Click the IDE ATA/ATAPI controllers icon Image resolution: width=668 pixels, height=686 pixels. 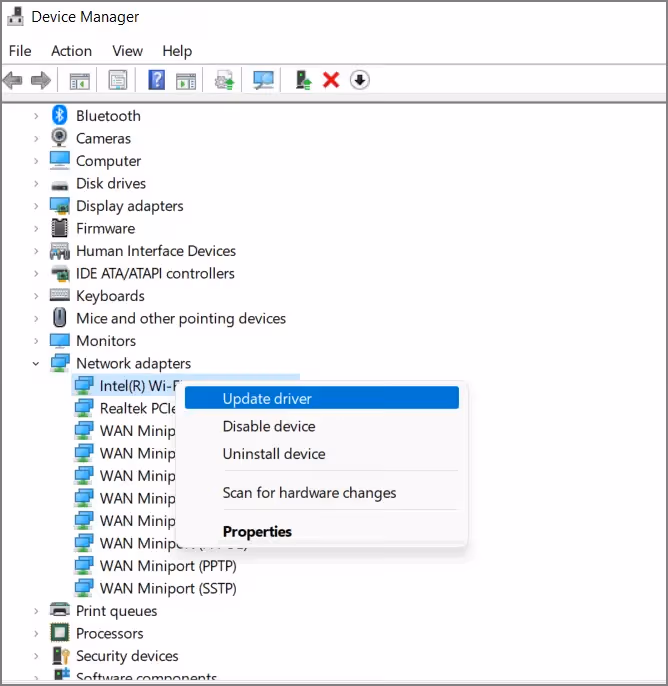(x=60, y=273)
